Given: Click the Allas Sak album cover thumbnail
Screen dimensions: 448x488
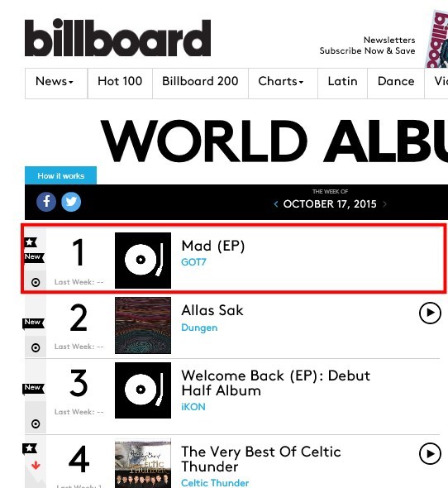Looking at the screenshot, I should (x=143, y=325).
